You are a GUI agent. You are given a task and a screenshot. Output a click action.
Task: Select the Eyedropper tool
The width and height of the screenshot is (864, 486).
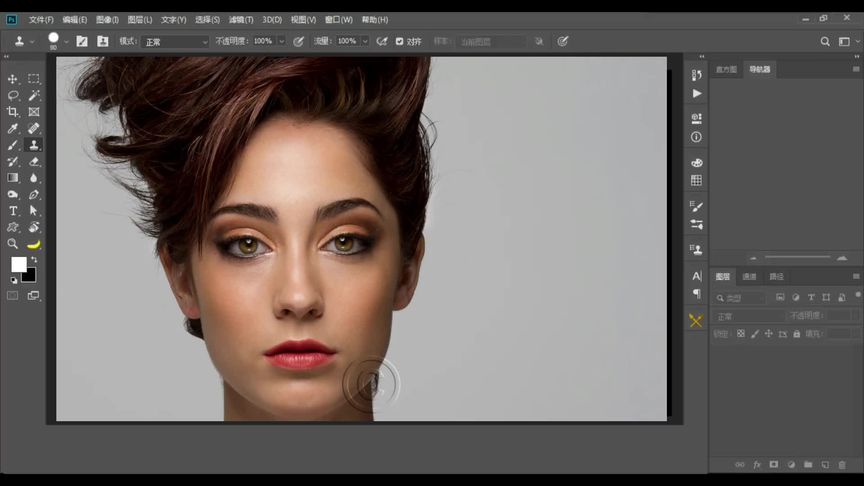pos(13,129)
